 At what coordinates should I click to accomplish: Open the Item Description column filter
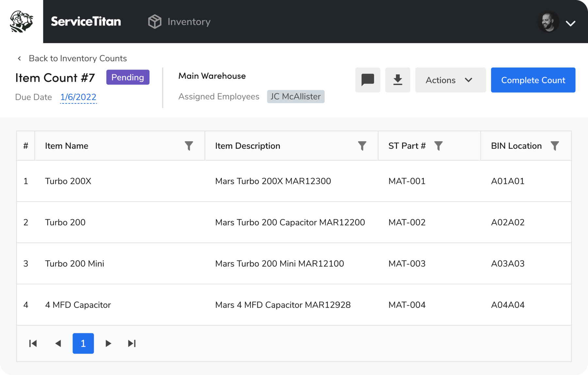(x=362, y=146)
